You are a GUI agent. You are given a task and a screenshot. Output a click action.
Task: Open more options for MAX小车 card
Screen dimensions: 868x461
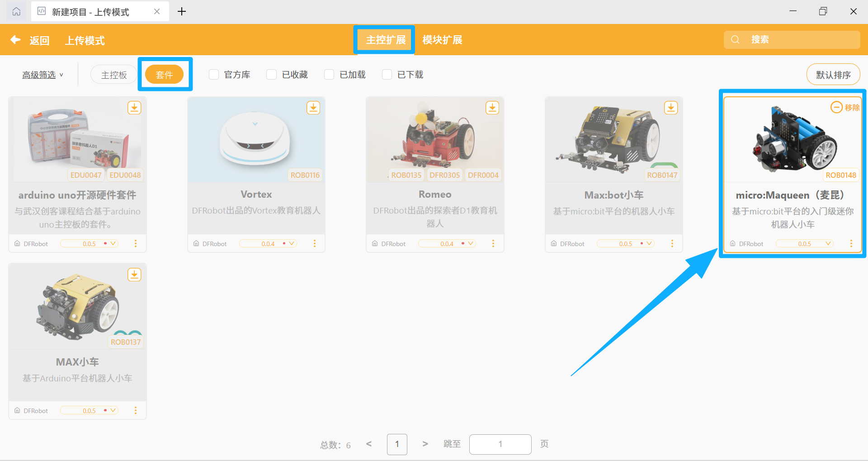(136, 410)
